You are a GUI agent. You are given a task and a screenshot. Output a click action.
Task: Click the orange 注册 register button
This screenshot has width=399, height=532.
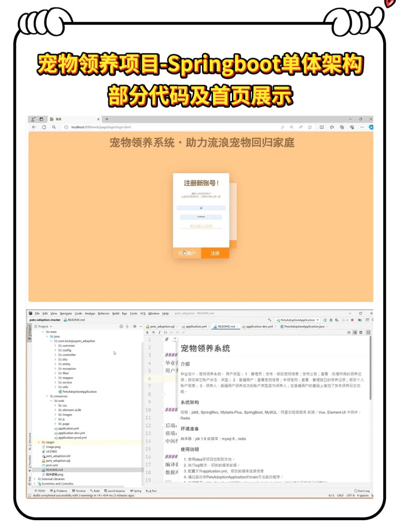pyautogui.click(x=215, y=254)
